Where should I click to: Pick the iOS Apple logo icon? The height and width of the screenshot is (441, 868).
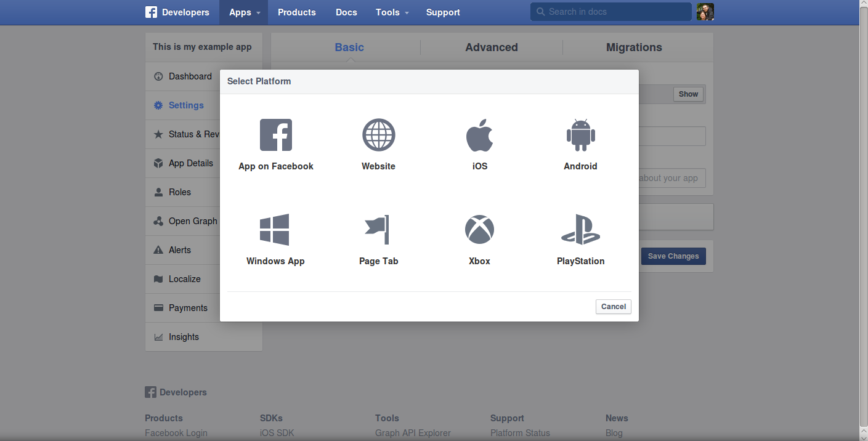(479, 135)
